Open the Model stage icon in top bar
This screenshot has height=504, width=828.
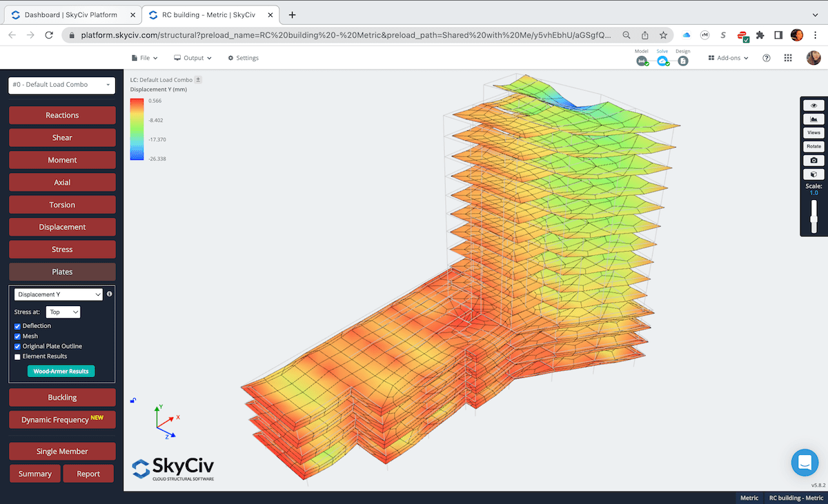641,61
